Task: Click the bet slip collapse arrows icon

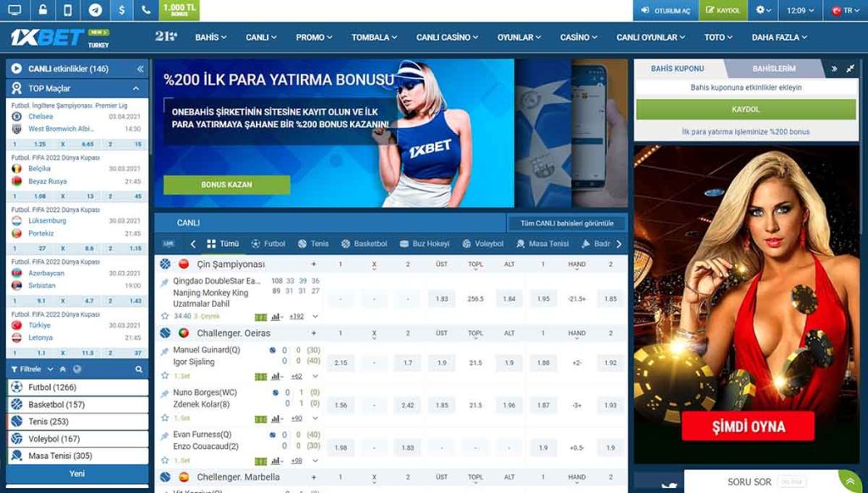Action: (850, 69)
